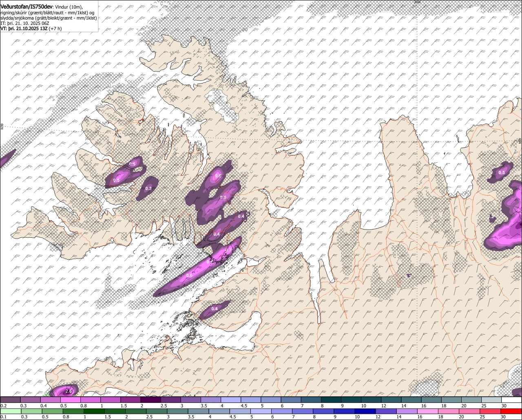Click the '2.5' label in the bottom legend row
This screenshot has width=522, height=420.
click(x=150, y=417)
